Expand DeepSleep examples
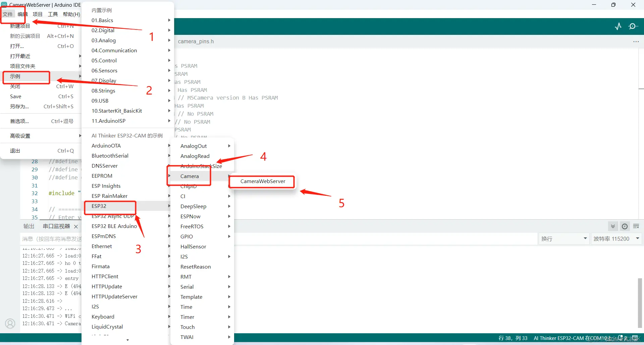The width and height of the screenshot is (644, 345). point(202,206)
